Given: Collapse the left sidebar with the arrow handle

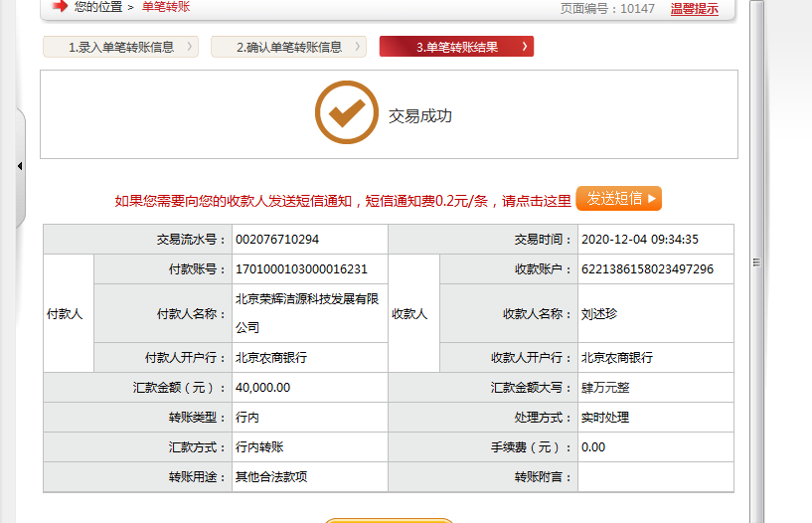Looking at the screenshot, I should pos(20,165).
